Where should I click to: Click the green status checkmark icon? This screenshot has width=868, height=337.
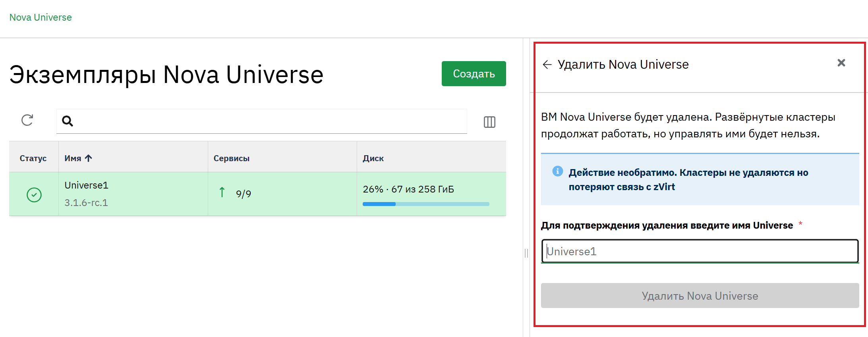pos(34,194)
